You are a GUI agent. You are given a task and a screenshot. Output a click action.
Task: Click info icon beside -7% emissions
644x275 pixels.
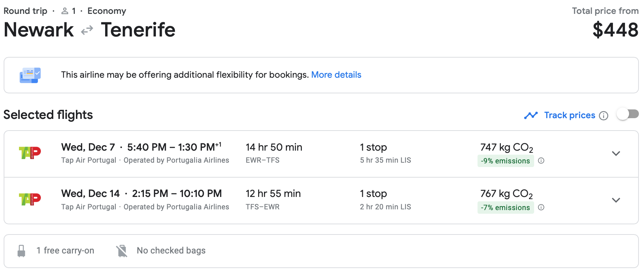pos(541,208)
